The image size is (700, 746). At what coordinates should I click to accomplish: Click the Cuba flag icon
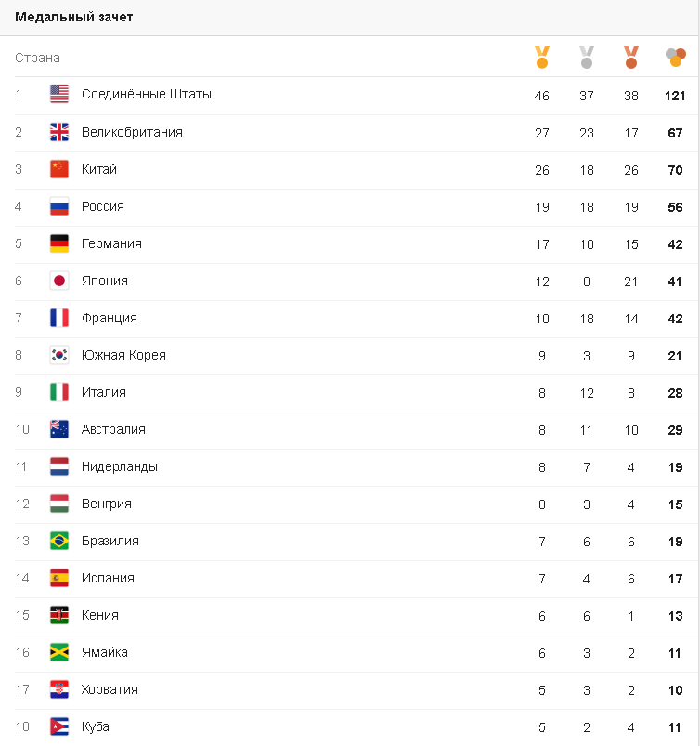(x=59, y=726)
